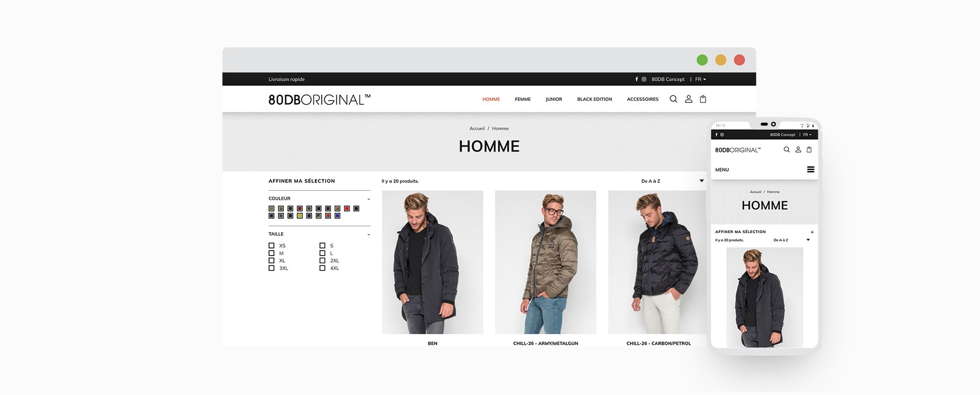Open user account icon in desktop header
Viewport: 980px width, 395px height.
[689, 99]
